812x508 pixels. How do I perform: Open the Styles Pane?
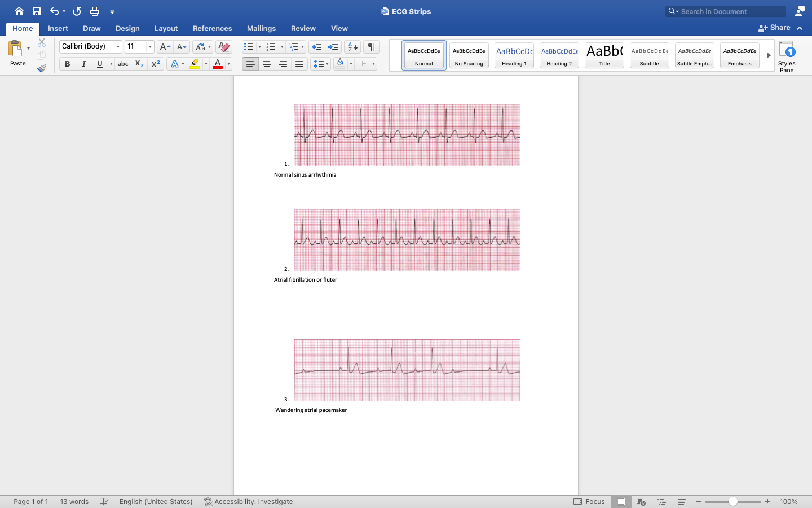(787, 56)
